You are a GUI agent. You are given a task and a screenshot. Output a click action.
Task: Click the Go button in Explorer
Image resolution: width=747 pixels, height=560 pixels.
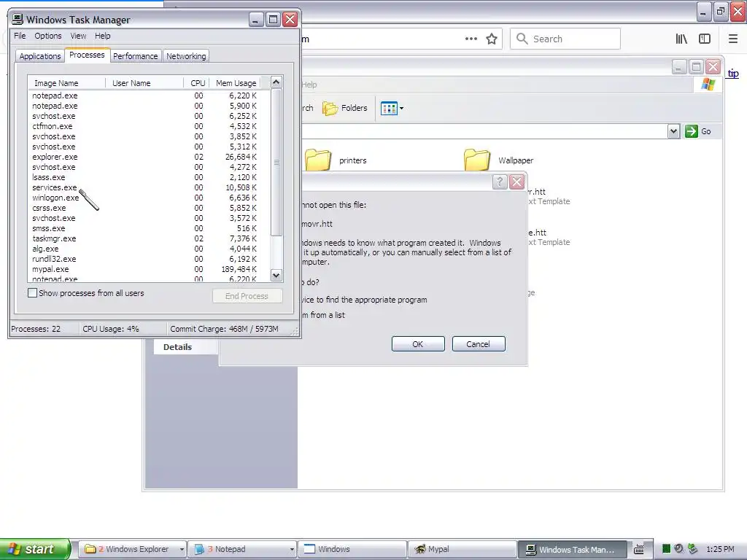pyautogui.click(x=698, y=131)
